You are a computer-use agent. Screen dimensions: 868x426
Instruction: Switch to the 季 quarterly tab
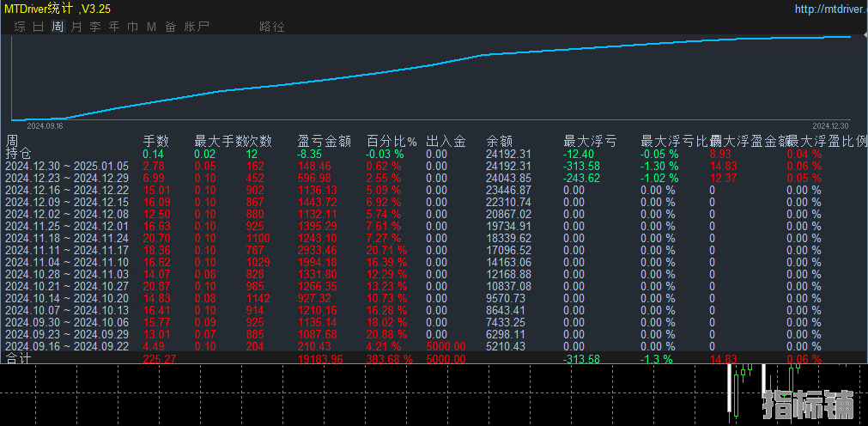[95, 27]
